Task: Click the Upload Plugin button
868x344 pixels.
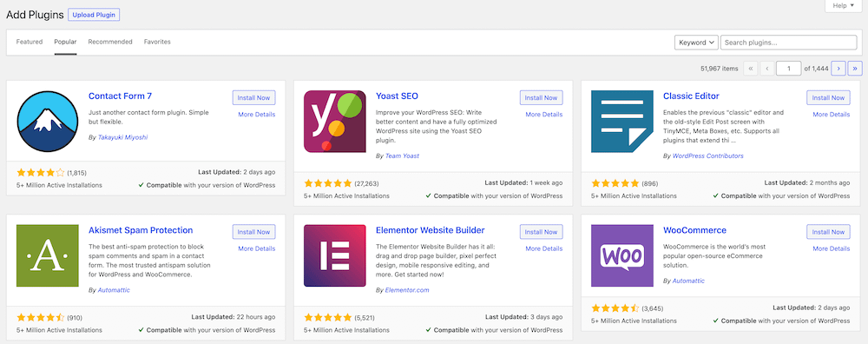Action: [x=94, y=15]
